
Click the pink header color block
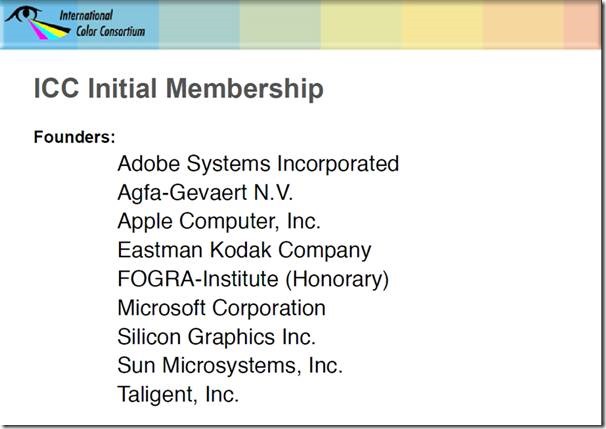coord(582,24)
